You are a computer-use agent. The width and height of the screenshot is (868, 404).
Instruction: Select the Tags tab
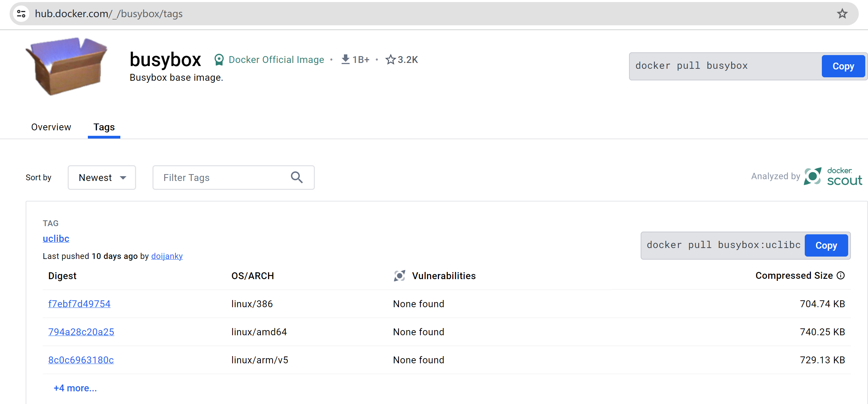point(104,127)
